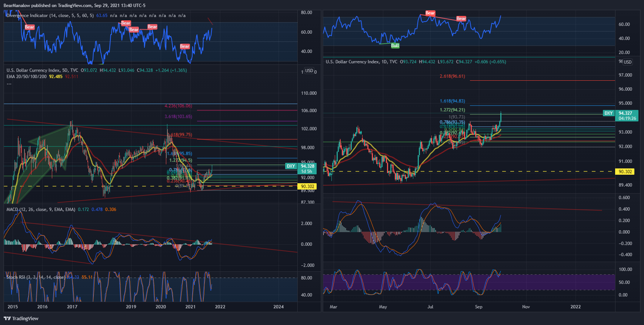Click the 102.000 price scale value

click(309, 129)
